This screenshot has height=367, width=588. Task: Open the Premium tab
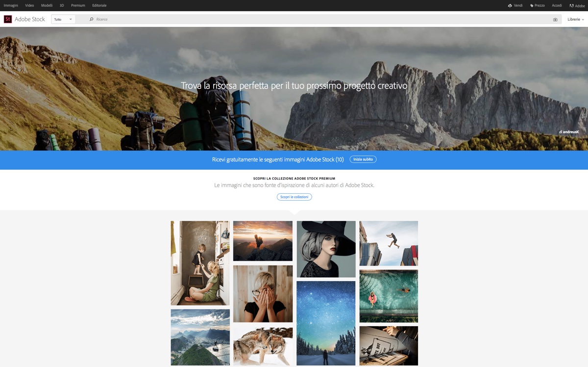pyautogui.click(x=78, y=5)
